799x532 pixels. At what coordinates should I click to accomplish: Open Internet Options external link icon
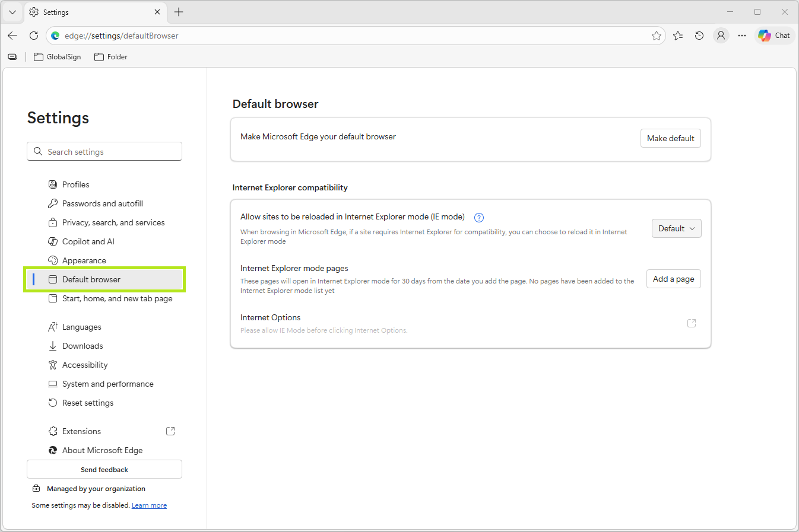pos(692,323)
